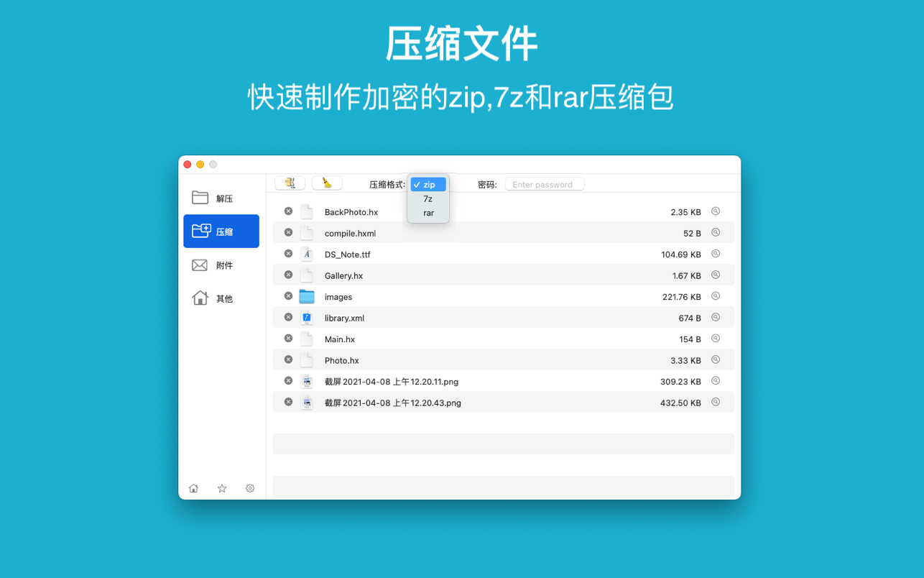Select the Gallery.hx file name

343,275
